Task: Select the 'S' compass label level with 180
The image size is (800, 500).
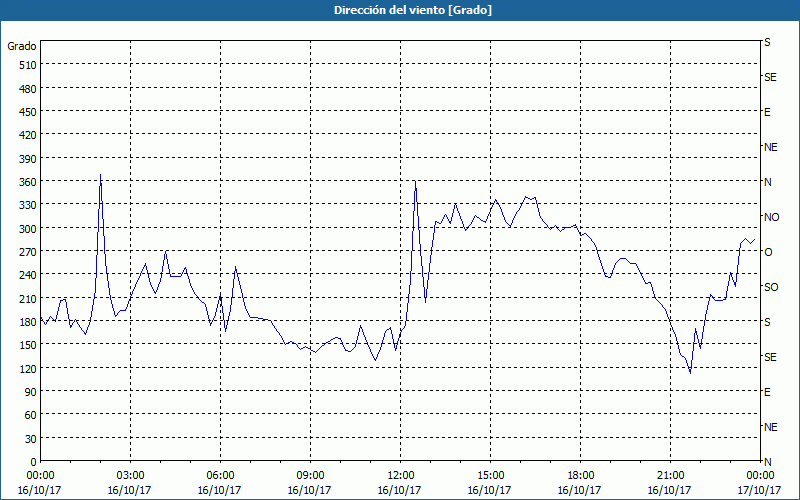Action: pyautogui.click(x=767, y=322)
